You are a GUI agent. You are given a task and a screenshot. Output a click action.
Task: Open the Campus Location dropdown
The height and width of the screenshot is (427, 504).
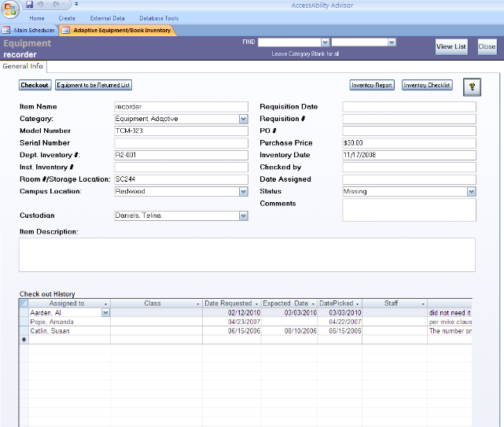tap(243, 192)
